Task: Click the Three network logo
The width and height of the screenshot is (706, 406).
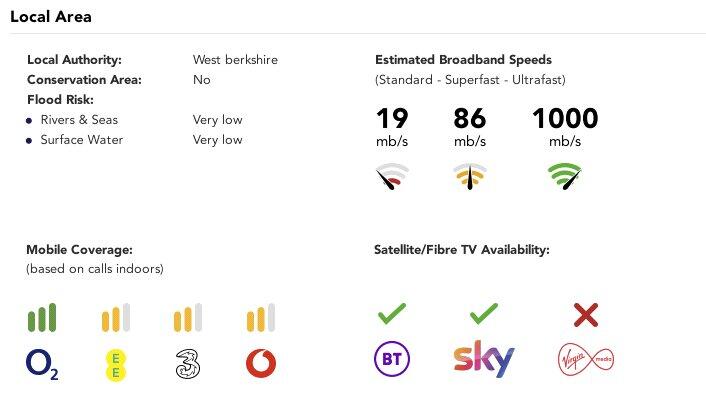Action: coord(188,363)
